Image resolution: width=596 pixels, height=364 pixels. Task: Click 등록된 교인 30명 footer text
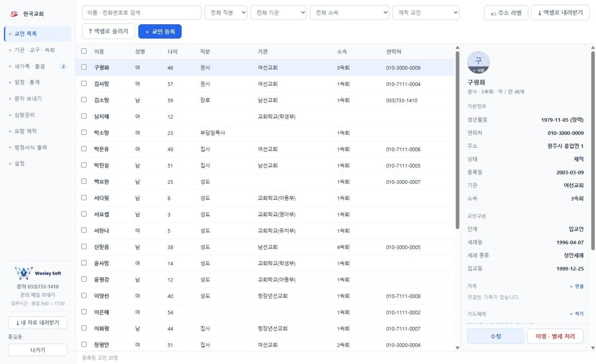point(100,358)
